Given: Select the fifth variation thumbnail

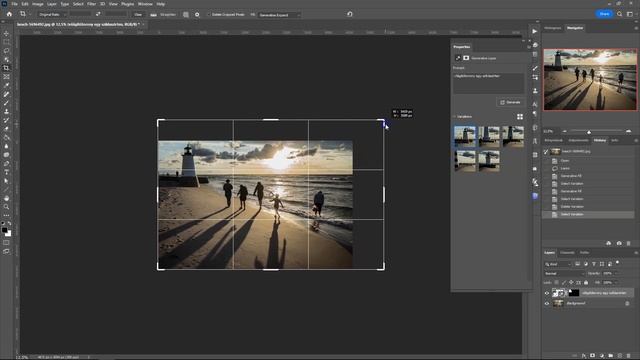Looking at the screenshot, I should click(489, 161).
